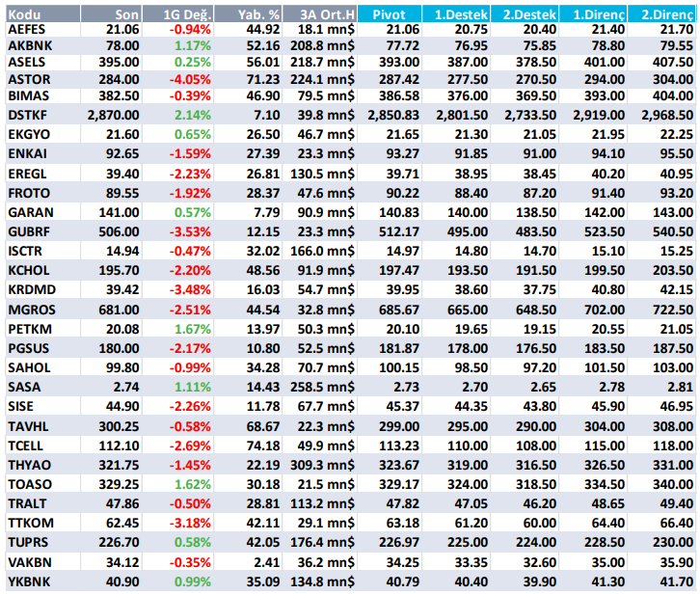Click TCELL foreign share 74.18

[263, 445]
